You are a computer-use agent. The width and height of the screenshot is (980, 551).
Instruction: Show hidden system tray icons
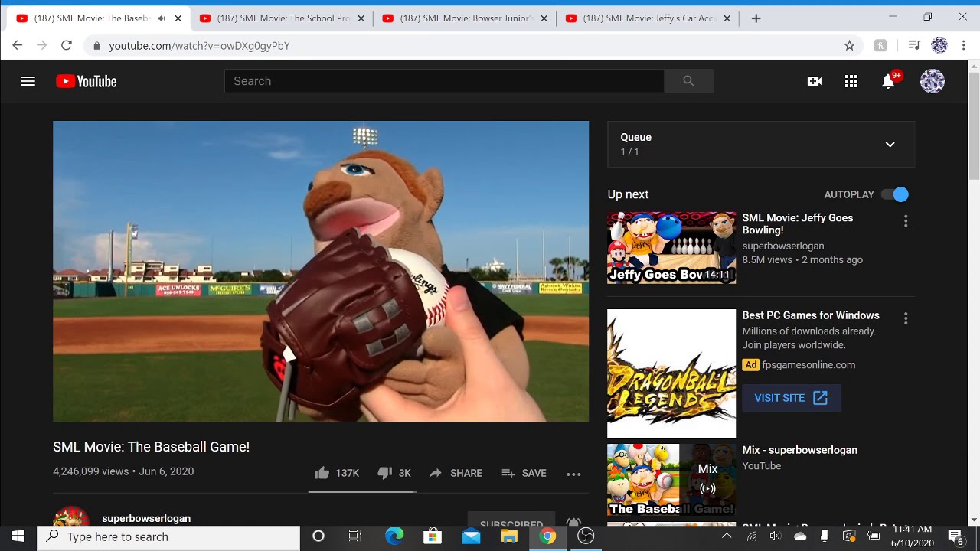(x=727, y=536)
